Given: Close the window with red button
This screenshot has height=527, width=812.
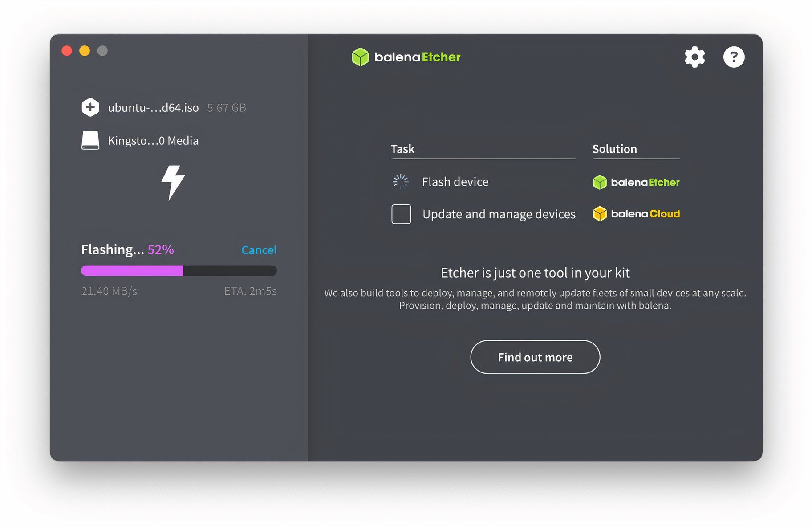Looking at the screenshot, I should tap(67, 51).
